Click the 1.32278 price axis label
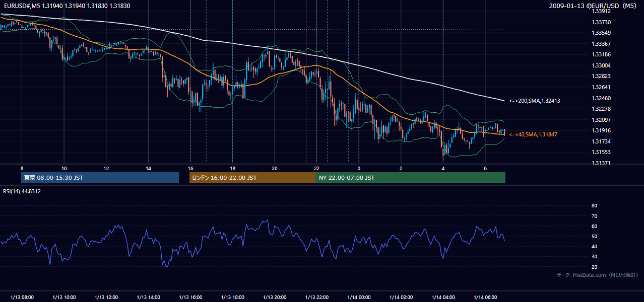 601,109
